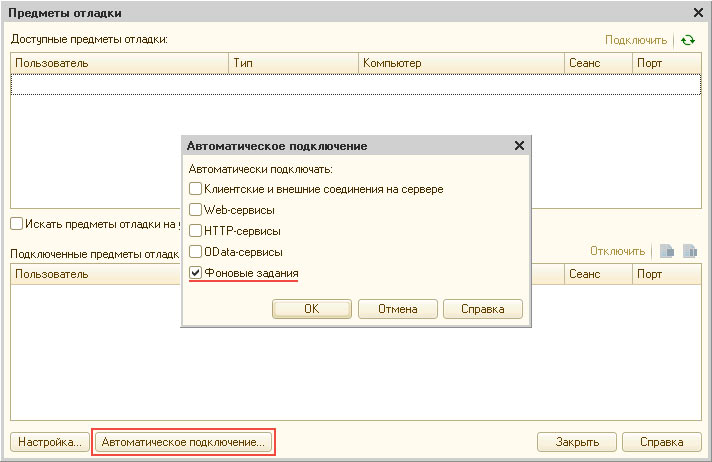Enable Клиентские и внешние соединения на сервере

point(195,189)
